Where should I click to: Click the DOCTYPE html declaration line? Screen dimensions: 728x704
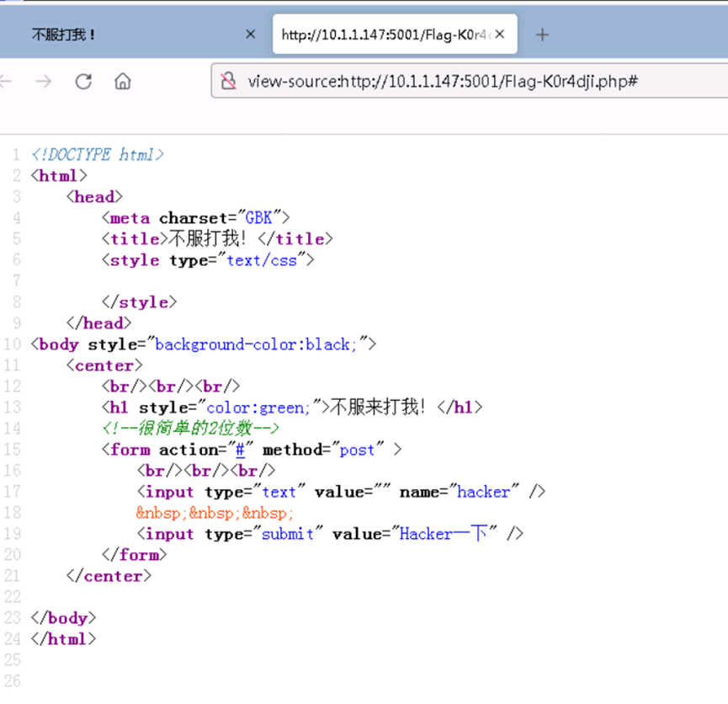click(98, 154)
